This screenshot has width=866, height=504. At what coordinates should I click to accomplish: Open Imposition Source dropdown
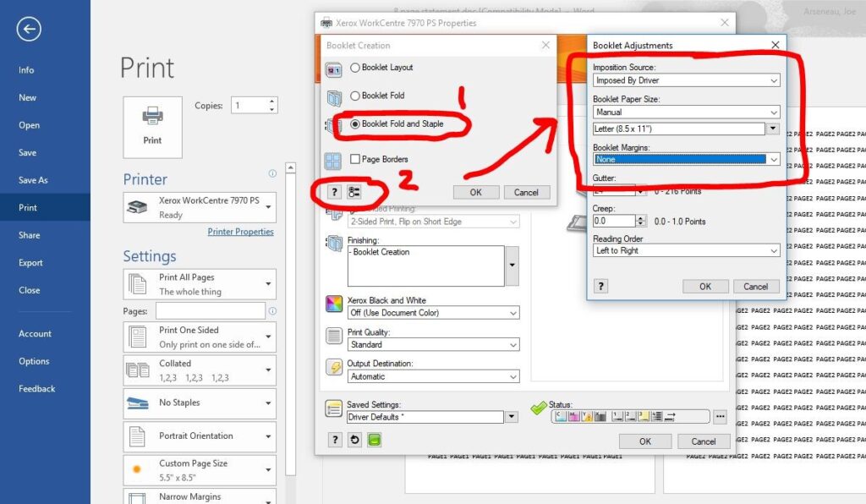687,80
